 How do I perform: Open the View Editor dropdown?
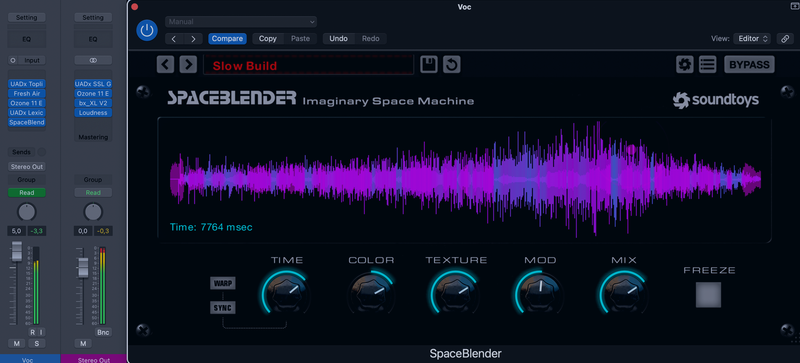pos(752,39)
